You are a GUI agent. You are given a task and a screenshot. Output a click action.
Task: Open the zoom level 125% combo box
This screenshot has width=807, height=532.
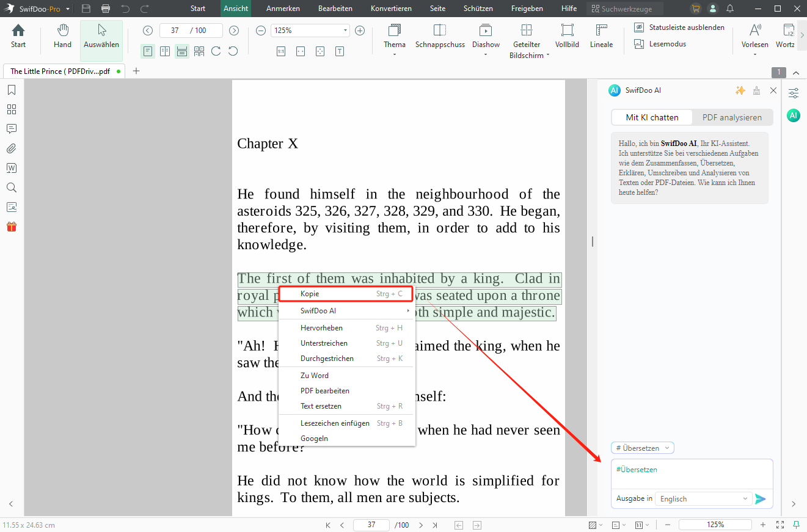pos(310,31)
